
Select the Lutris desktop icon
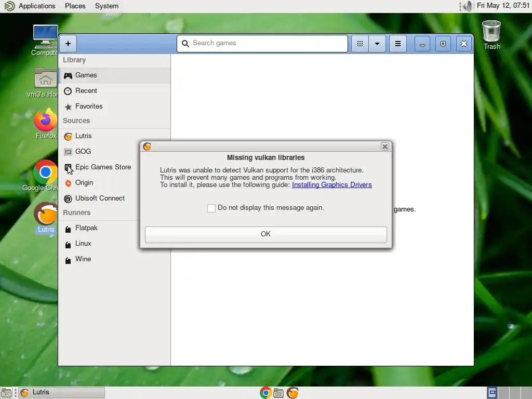(46, 218)
